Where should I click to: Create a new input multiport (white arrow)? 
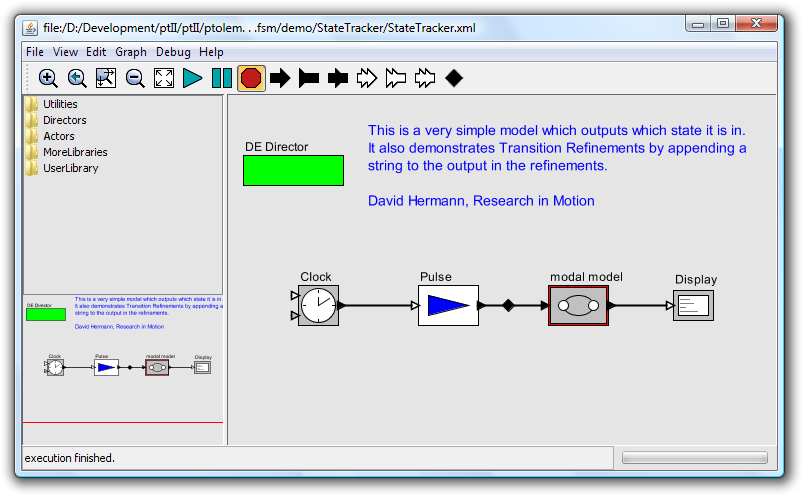367,78
